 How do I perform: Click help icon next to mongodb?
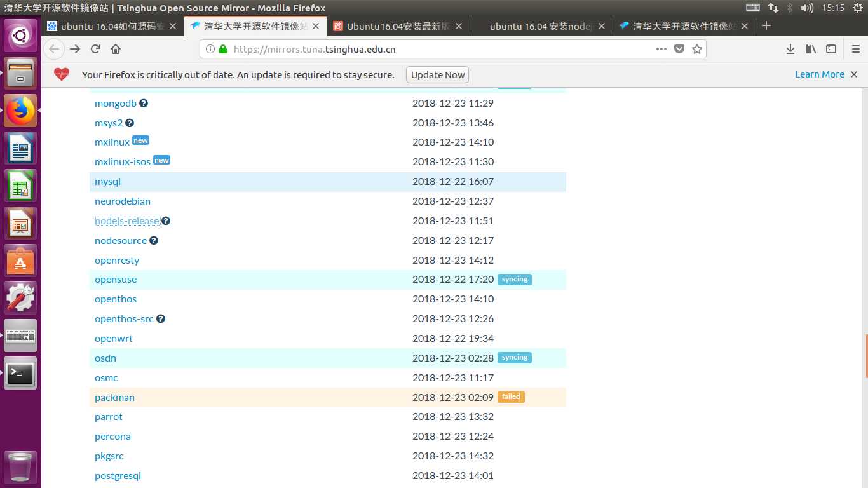click(x=144, y=103)
